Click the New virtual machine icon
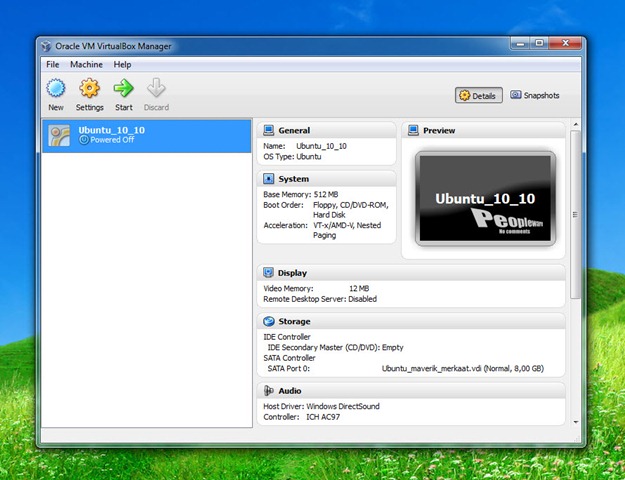The height and width of the screenshot is (480, 625). pyautogui.click(x=56, y=88)
